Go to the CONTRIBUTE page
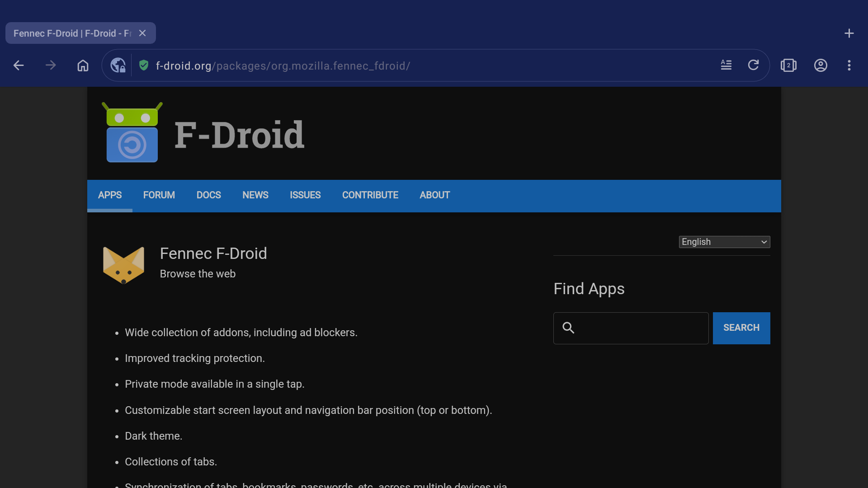868x488 pixels. 370,195
